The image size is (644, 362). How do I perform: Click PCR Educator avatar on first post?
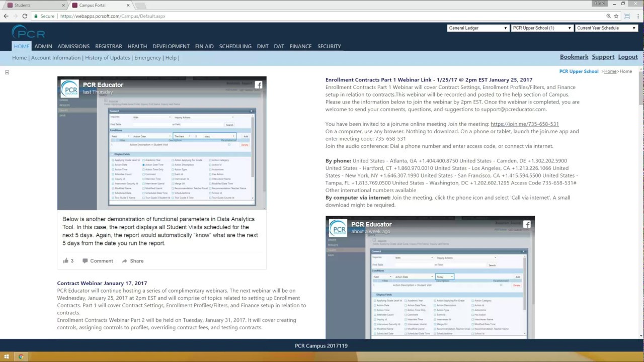(69, 88)
